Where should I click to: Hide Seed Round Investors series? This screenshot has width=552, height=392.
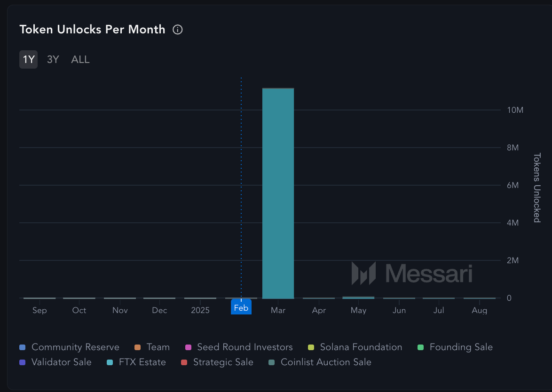(244, 347)
